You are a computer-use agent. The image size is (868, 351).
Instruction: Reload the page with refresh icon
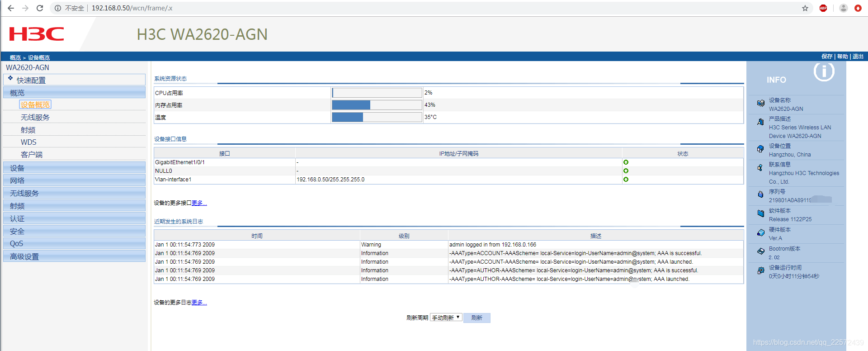[x=40, y=8]
